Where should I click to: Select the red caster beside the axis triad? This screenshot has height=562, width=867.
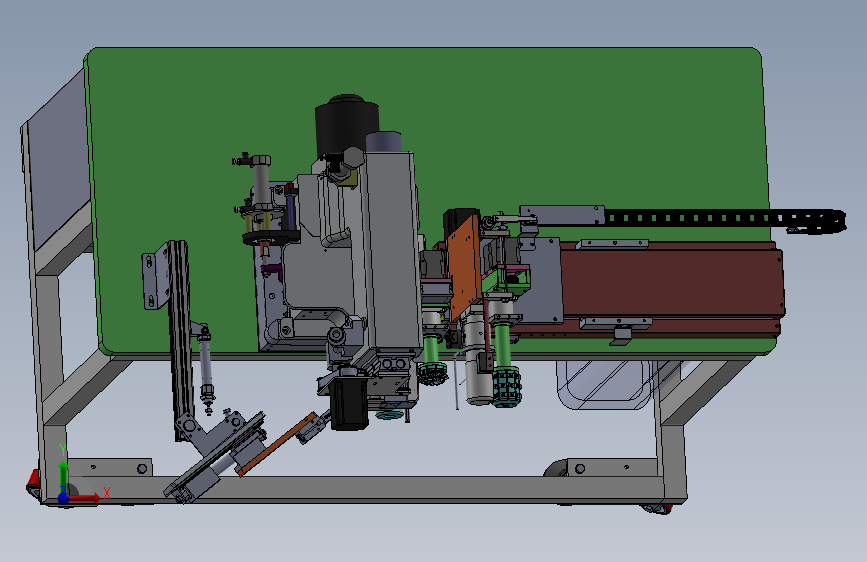(33, 483)
